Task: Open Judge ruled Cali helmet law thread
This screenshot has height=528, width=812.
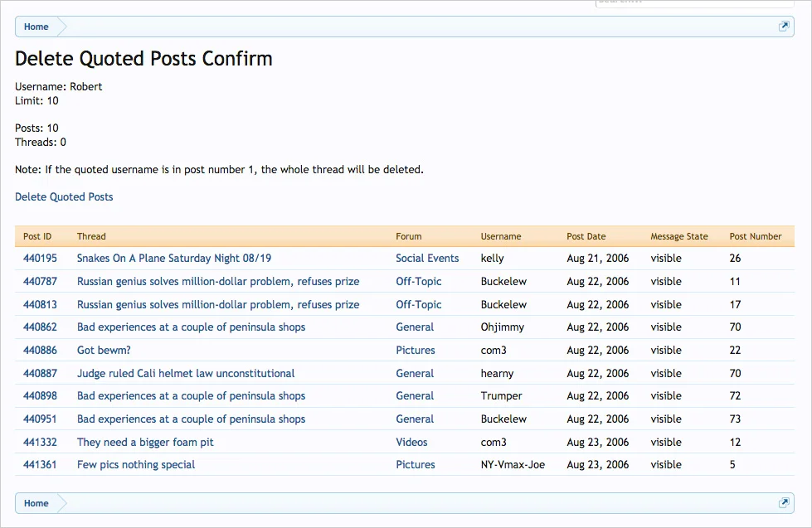Action: click(x=186, y=373)
